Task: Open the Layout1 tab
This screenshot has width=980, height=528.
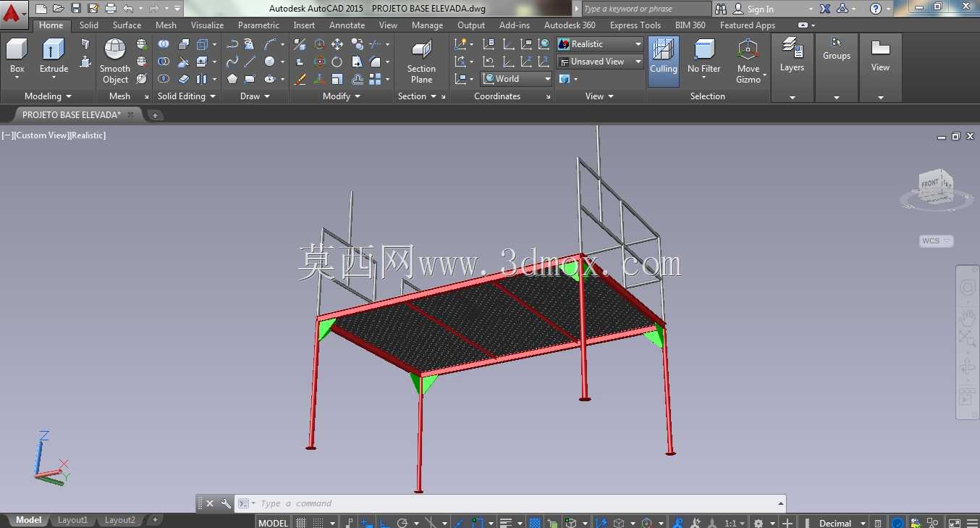Action: tap(72, 520)
